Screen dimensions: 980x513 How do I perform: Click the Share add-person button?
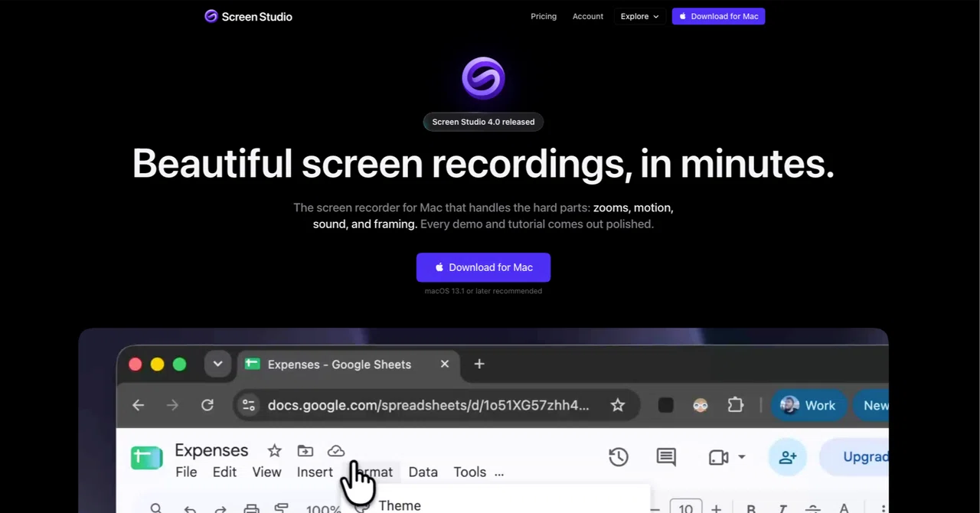coord(787,457)
